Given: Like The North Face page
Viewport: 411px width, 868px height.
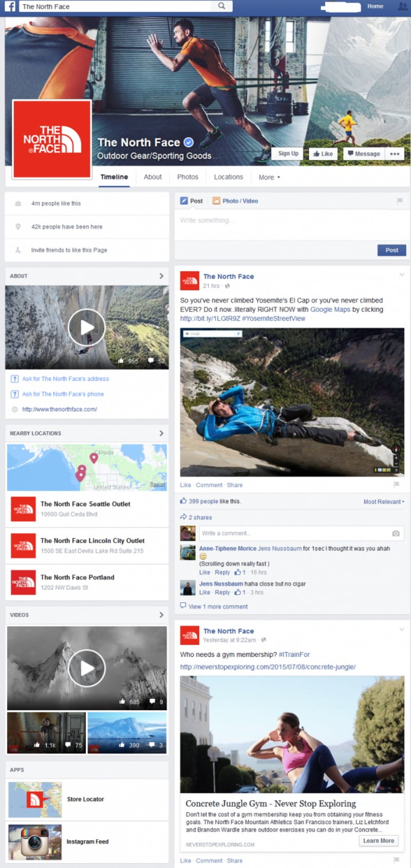Looking at the screenshot, I should click(x=323, y=154).
